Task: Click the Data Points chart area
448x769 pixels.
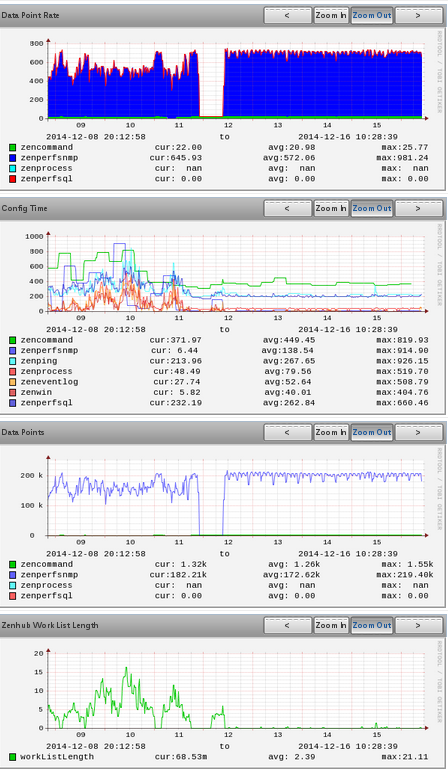Action: coord(236,496)
